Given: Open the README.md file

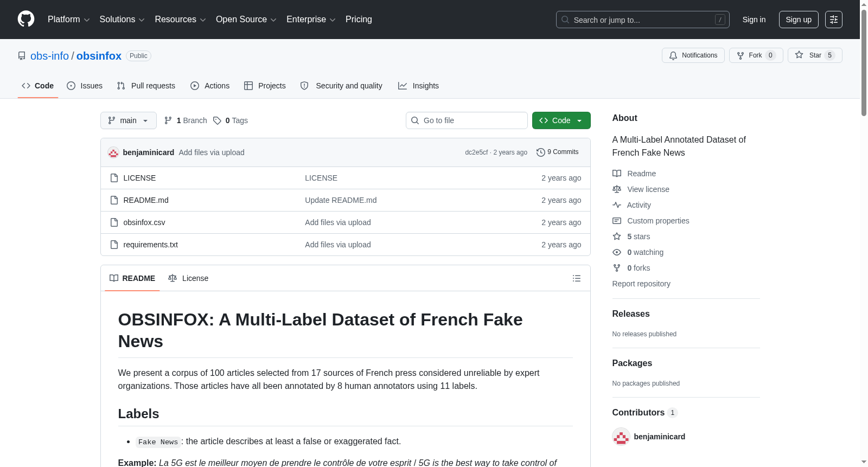Looking at the screenshot, I should [x=146, y=200].
